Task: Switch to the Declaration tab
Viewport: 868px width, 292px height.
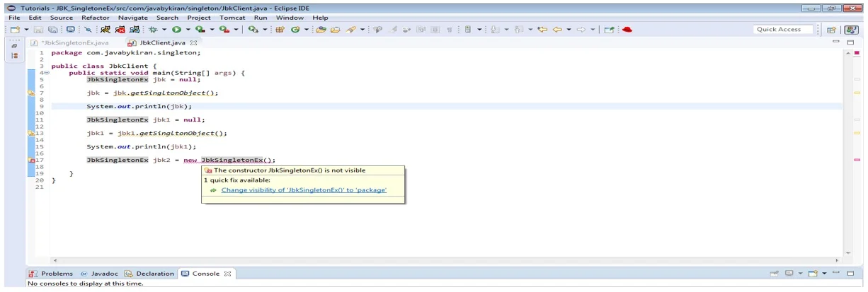Action: [150, 274]
